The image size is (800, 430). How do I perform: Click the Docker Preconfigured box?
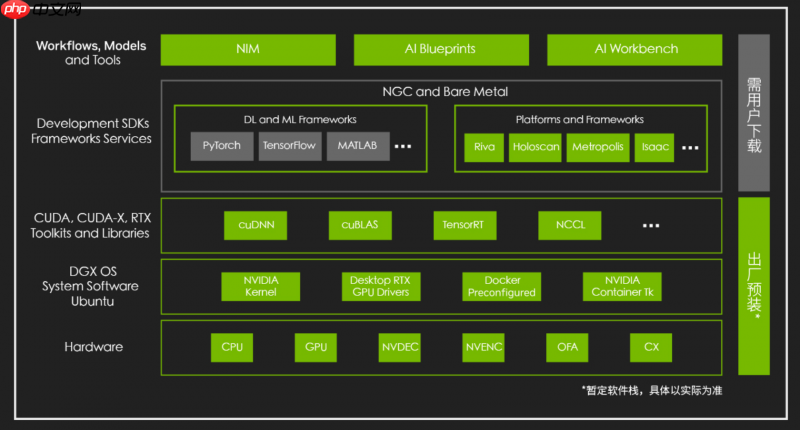[x=501, y=286]
